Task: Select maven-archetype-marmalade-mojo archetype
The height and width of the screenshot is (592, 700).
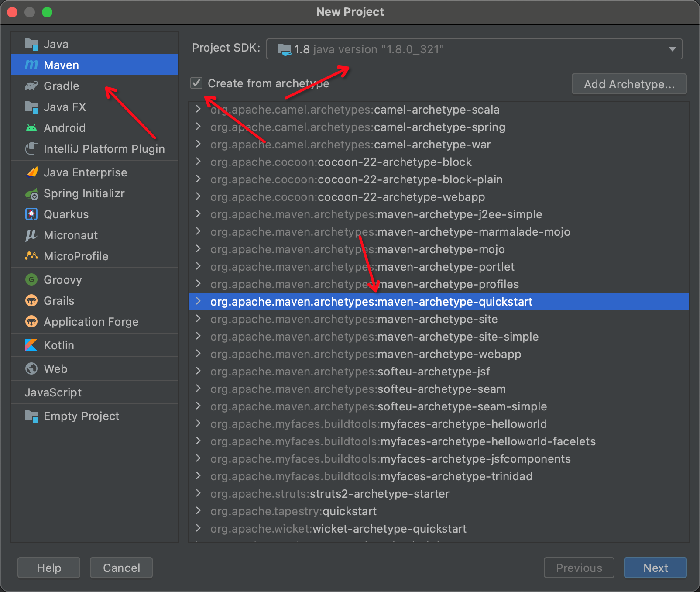Action: 439,232
